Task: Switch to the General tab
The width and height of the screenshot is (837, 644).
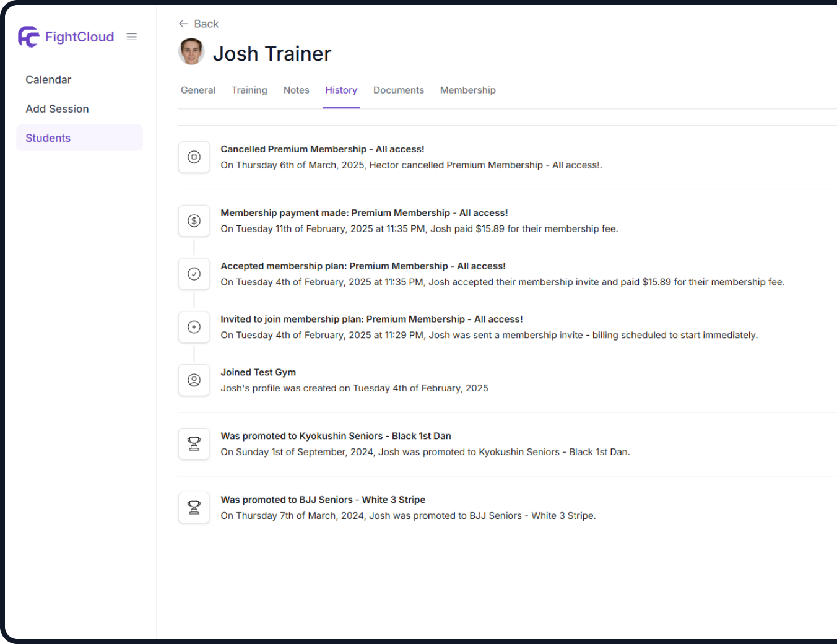Action: tap(198, 90)
